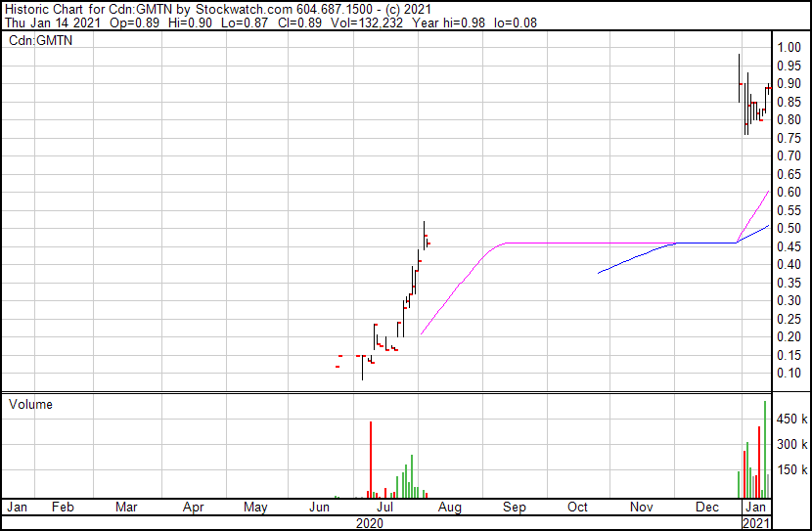This screenshot has width=812, height=531.
Task: Click the 'Jun' month label
Action: click(x=320, y=507)
